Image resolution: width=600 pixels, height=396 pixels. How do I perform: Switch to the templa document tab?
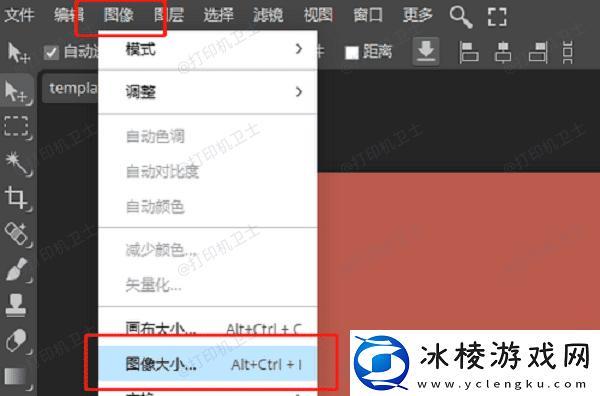click(x=70, y=88)
